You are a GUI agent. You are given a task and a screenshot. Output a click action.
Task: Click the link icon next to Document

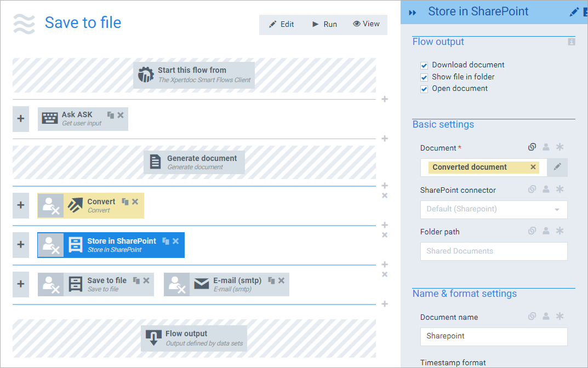(x=532, y=147)
